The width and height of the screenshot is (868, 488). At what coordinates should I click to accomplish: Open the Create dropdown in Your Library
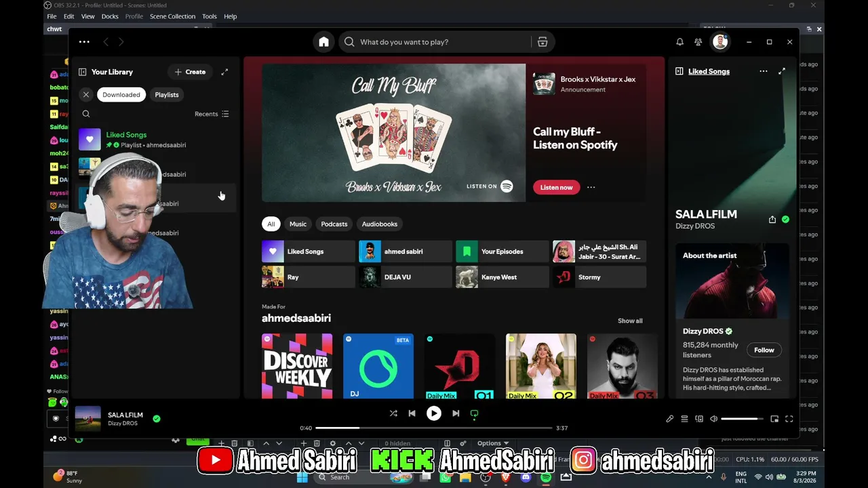[190, 72]
